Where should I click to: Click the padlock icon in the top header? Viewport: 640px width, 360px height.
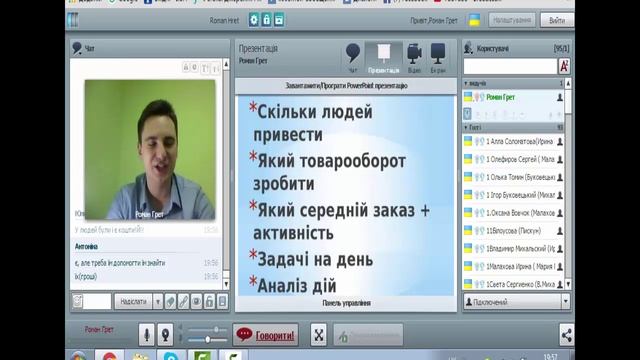[267, 20]
